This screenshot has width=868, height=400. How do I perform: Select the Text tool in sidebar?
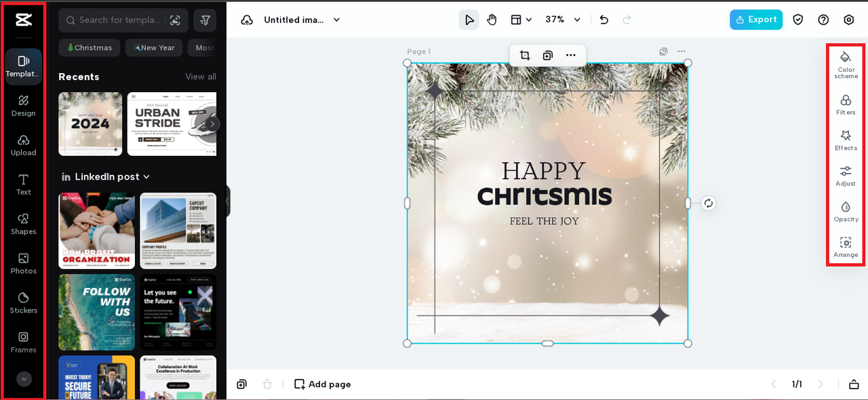tap(24, 184)
